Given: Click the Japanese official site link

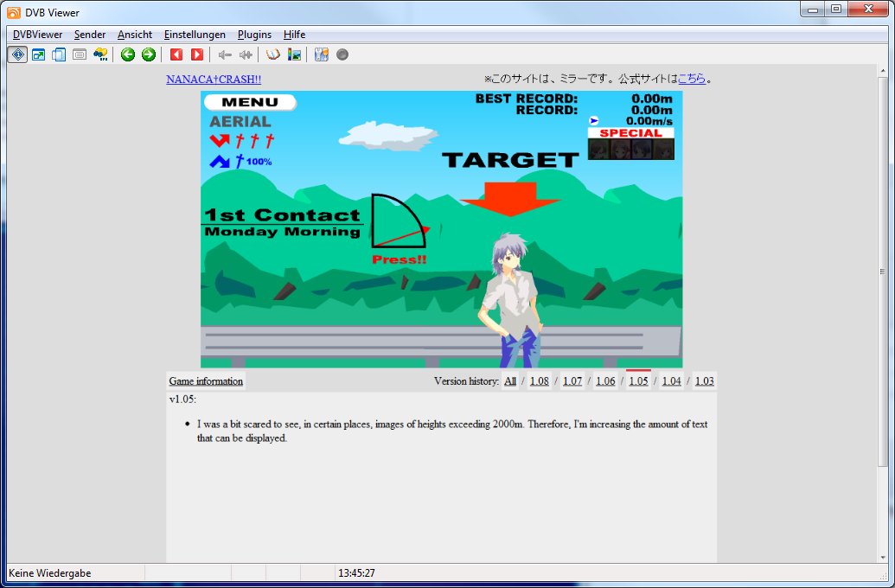Looking at the screenshot, I should pos(692,79).
